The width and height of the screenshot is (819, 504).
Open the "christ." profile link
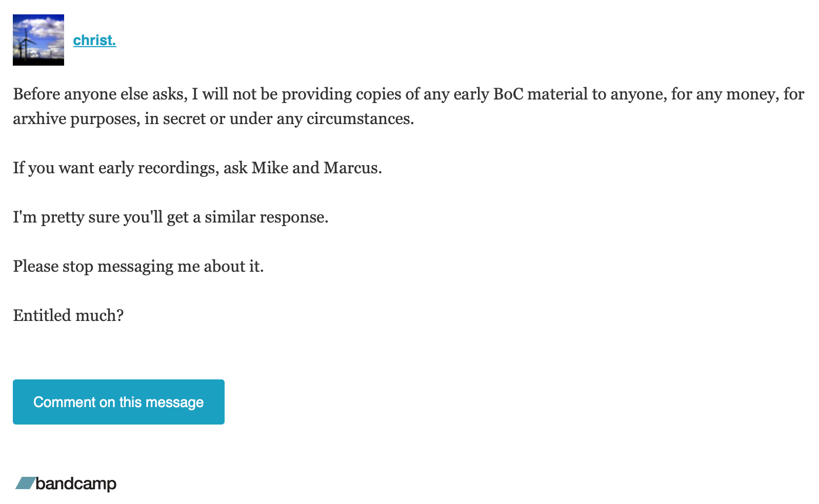94,40
